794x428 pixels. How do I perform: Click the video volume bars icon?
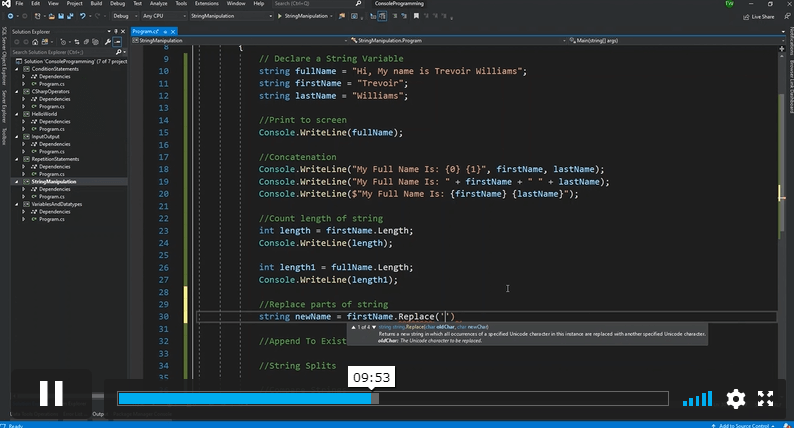coord(697,399)
